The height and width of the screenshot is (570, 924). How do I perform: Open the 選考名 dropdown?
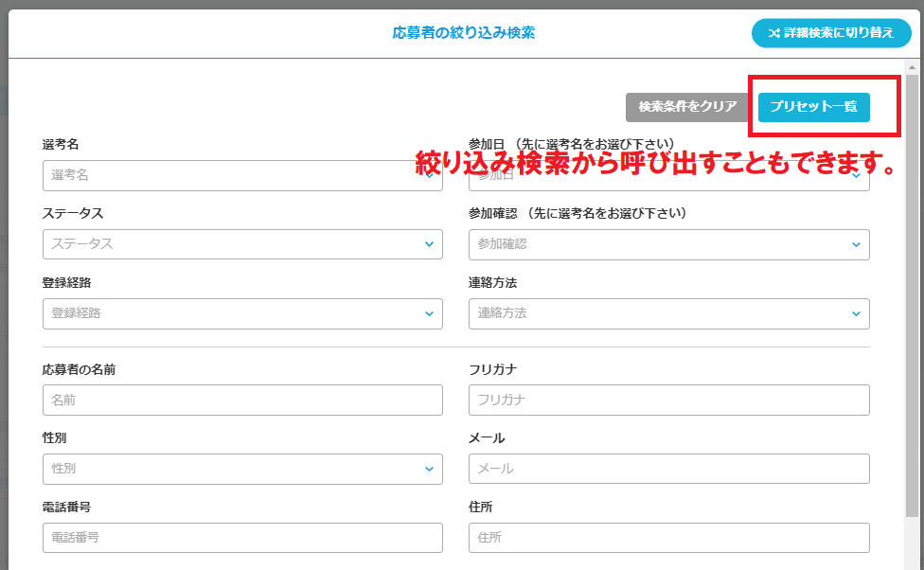(x=241, y=175)
